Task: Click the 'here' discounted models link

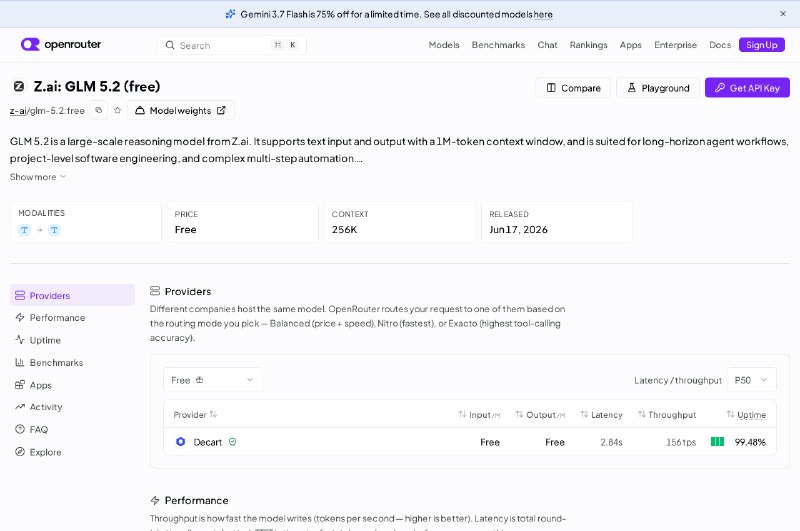Action: 543,14
